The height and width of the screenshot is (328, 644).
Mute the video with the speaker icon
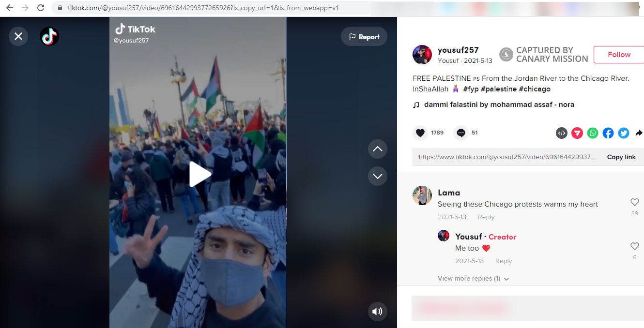coord(377,312)
